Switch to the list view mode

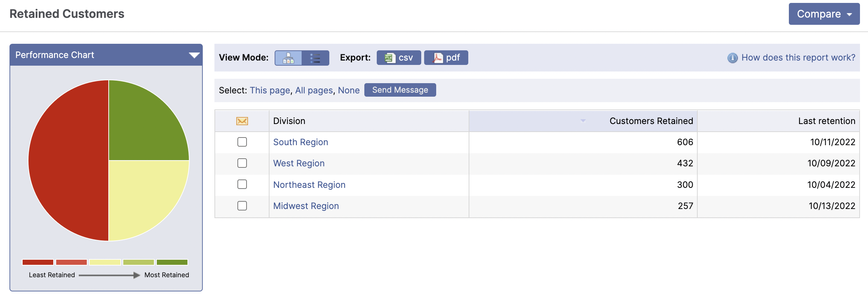click(x=315, y=58)
